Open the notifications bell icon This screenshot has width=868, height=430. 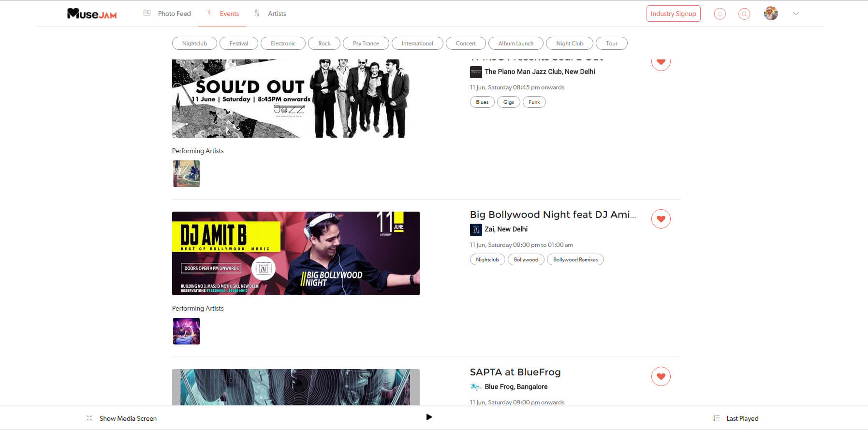tap(720, 14)
